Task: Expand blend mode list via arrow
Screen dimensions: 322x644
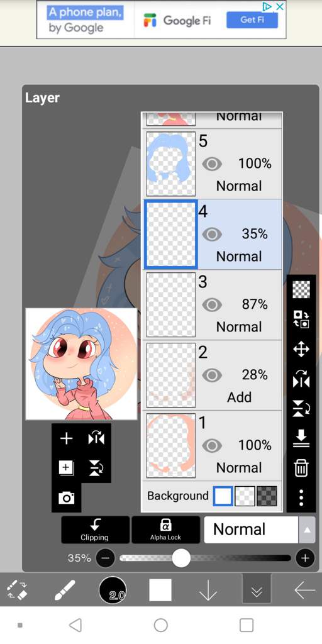Action: 307,530
